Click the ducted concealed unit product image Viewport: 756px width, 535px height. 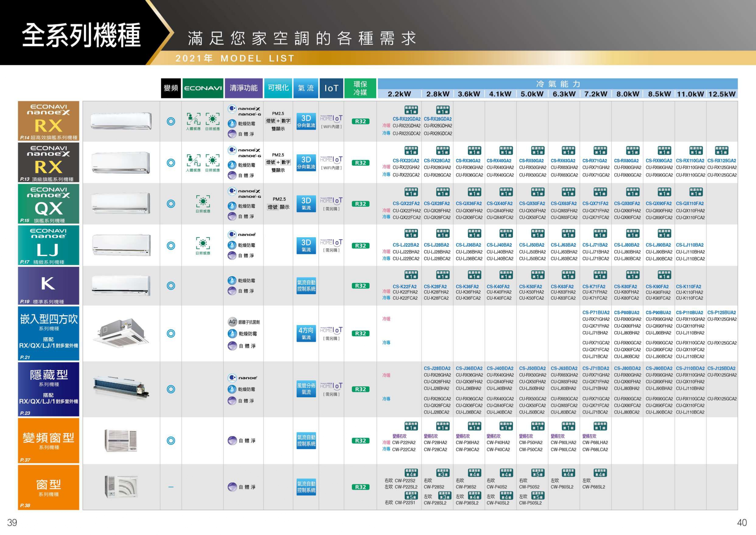tap(121, 389)
